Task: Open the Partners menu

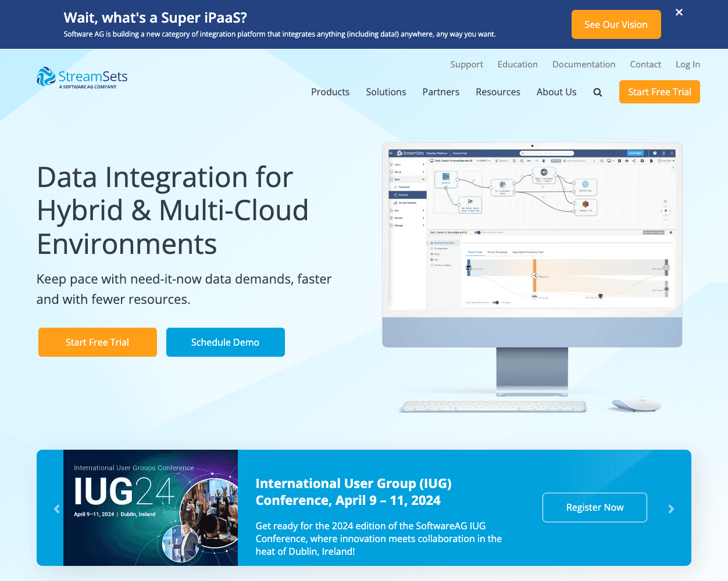Action: pos(441,92)
